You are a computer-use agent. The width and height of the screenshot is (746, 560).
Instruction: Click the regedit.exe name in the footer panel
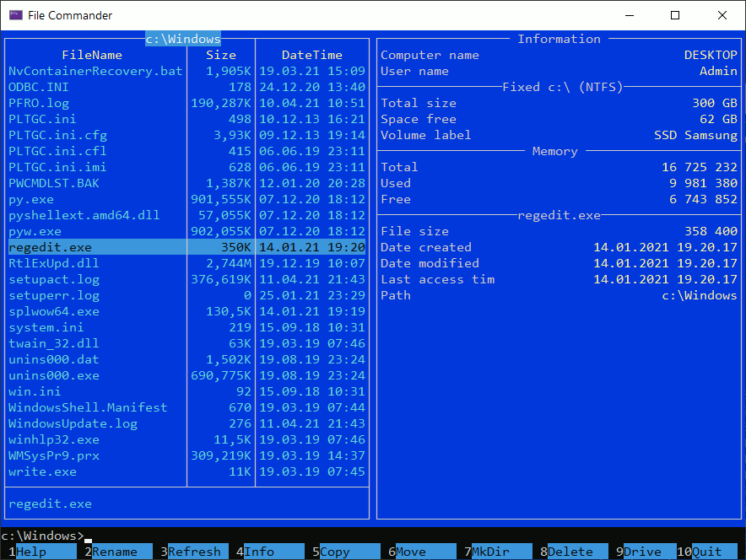point(50,503)
